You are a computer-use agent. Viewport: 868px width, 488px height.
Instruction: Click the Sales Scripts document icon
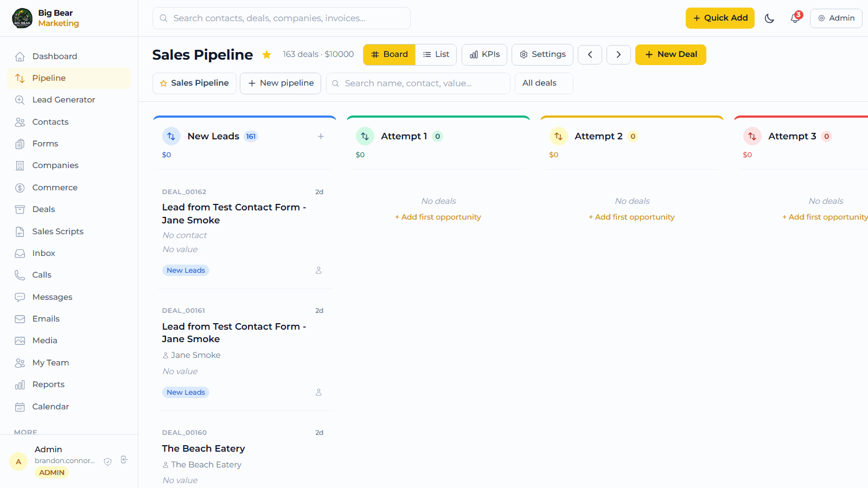tap(20, 232)
